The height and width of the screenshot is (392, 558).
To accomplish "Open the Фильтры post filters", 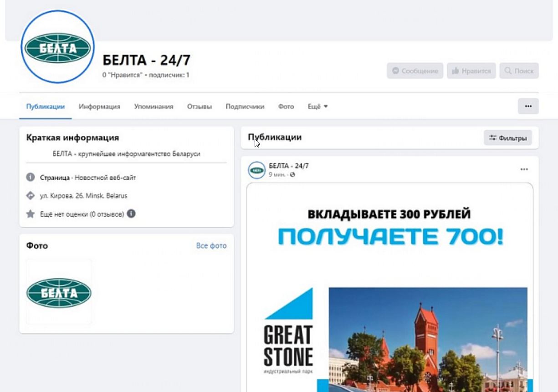I will click(x=508, y=138).
